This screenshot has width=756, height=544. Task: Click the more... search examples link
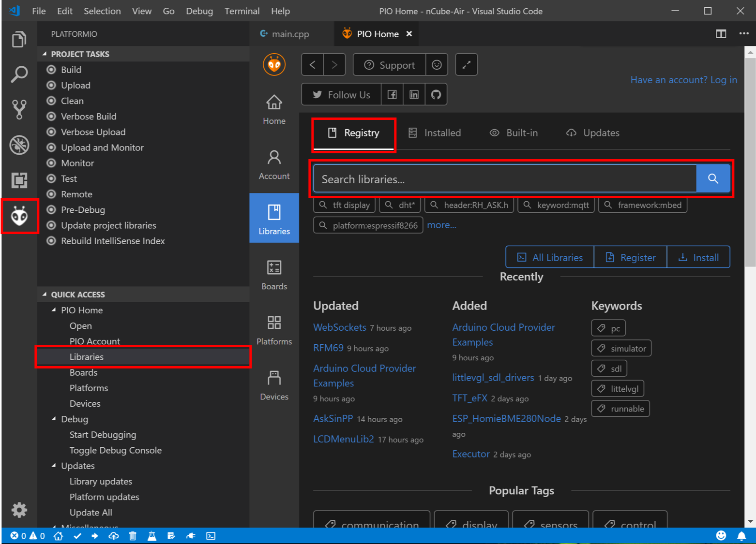pos(441,225)
